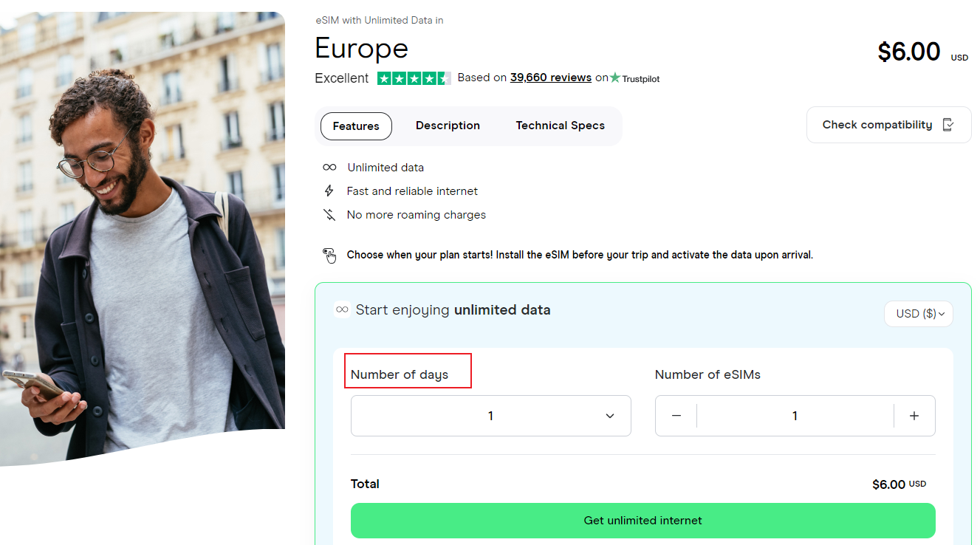The width and height of the screenshot is (980, 545).
Task: Expand days selector using chevron arrow
Action: click(610, 416)
